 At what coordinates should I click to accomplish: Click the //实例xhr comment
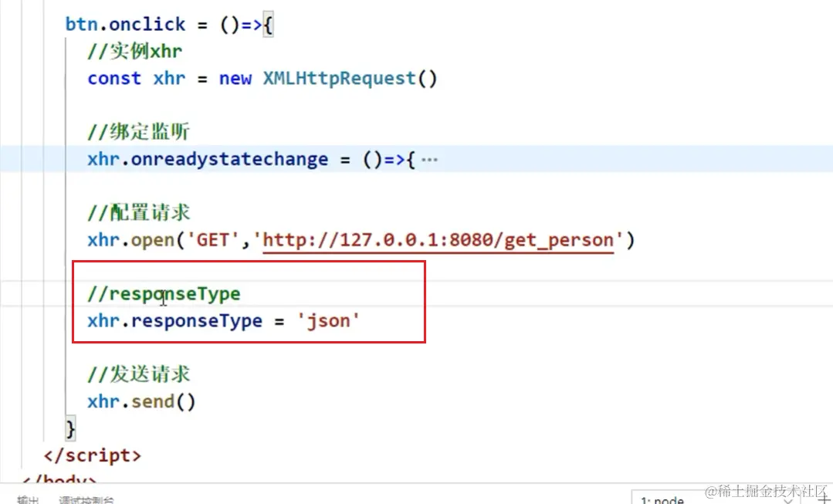pyautogui.click(x=135, y=52)
